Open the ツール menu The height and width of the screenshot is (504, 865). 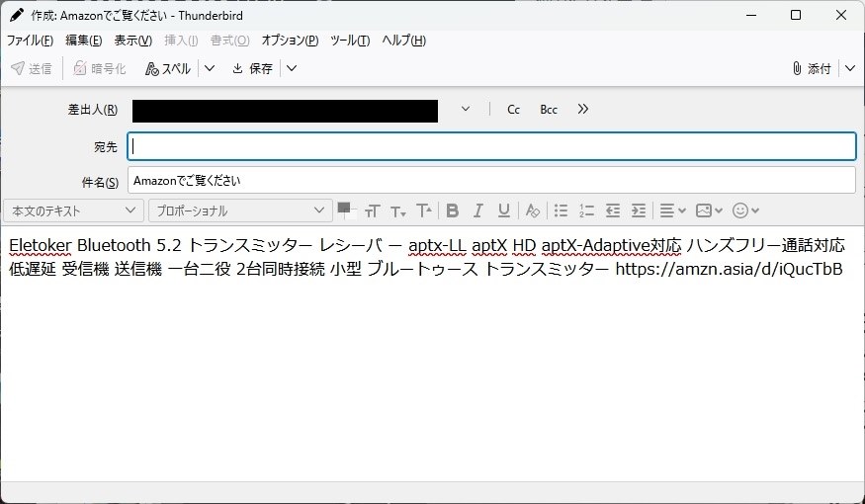tap(350, 41)
